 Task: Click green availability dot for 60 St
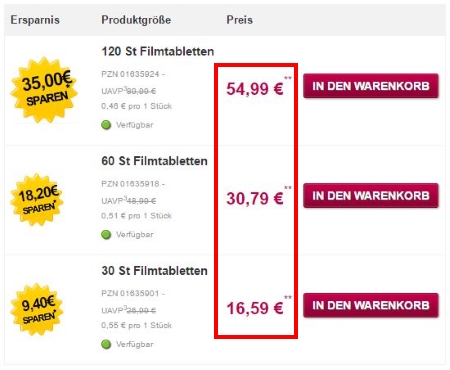[106, 235]
